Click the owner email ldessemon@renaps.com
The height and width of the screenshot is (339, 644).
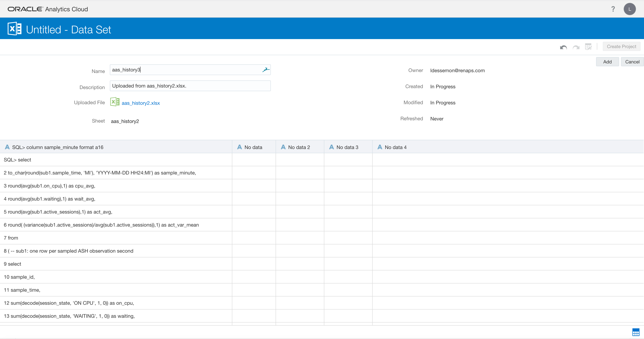point(457,70)
